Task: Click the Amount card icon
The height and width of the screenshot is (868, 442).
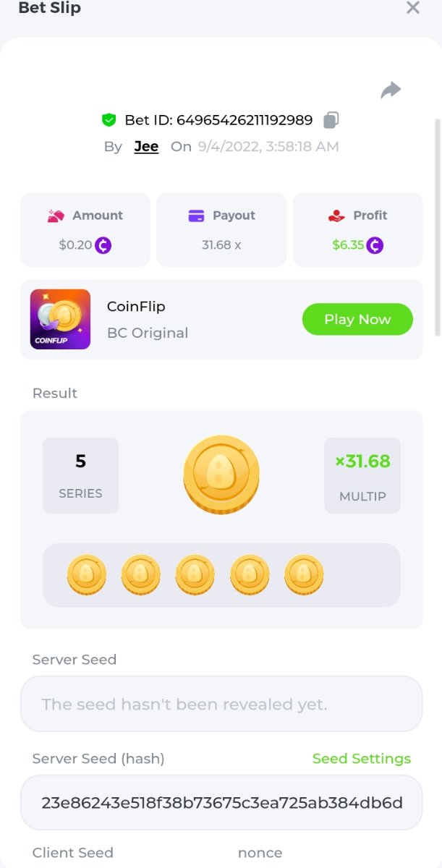Action: coord(56,216)
